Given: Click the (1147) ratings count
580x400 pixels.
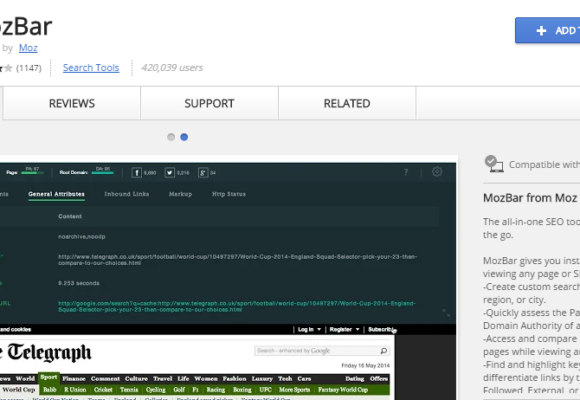Looking at the screenshot, I should pos(29,68).
